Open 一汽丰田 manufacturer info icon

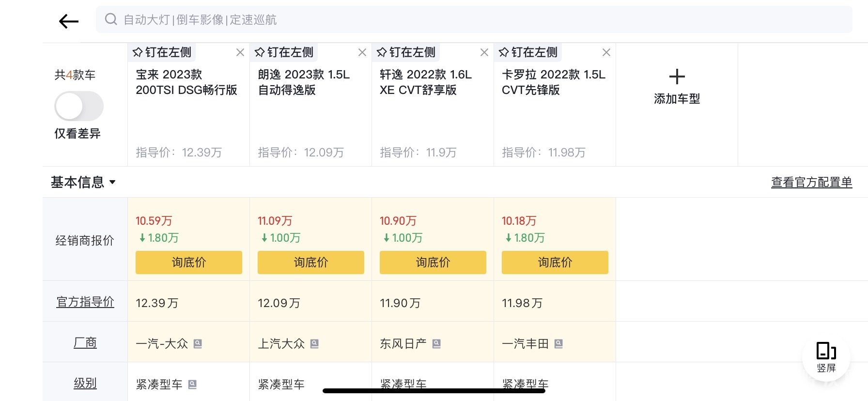tap(558, 344)
